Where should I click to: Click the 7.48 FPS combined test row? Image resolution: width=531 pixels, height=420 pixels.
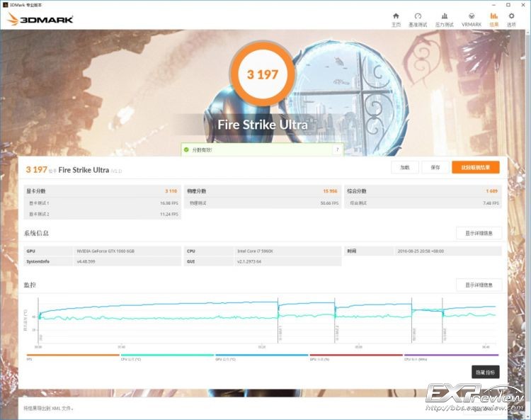click(423, 203)
